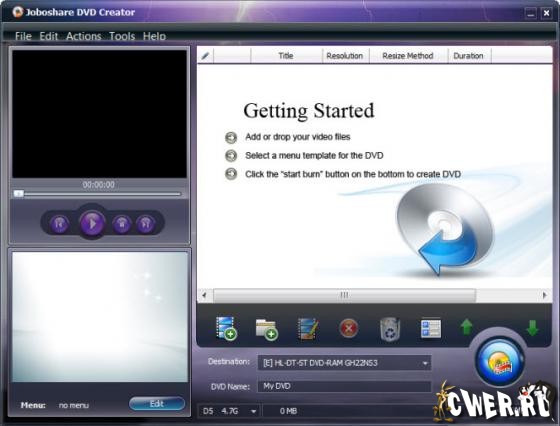Open the video edit clip icon
This screenshot has width=560, height=426.
point(308,329)
